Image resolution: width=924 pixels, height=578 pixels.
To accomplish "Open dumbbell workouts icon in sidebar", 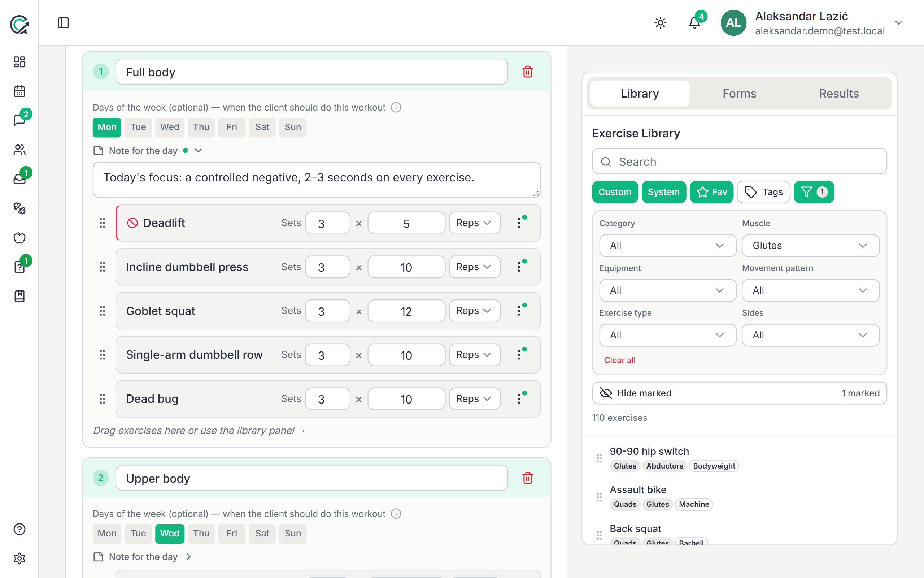I will pos(19,208).
